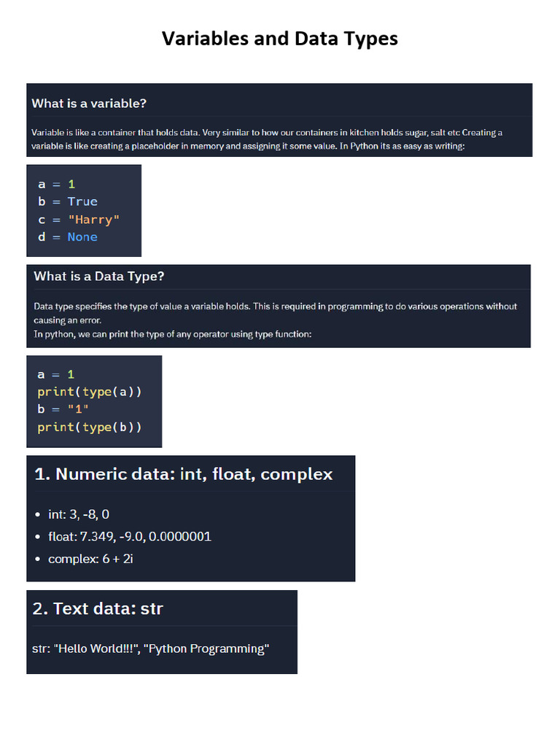
Task: Click the sentence starting "Data type specifies"
Action: (x=275, y=306)
